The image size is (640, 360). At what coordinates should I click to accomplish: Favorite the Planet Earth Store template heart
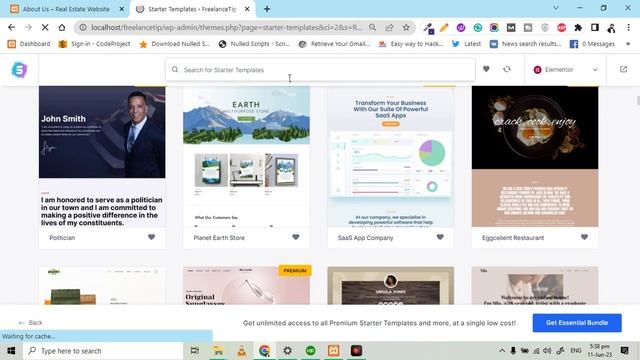pos(296,237)
